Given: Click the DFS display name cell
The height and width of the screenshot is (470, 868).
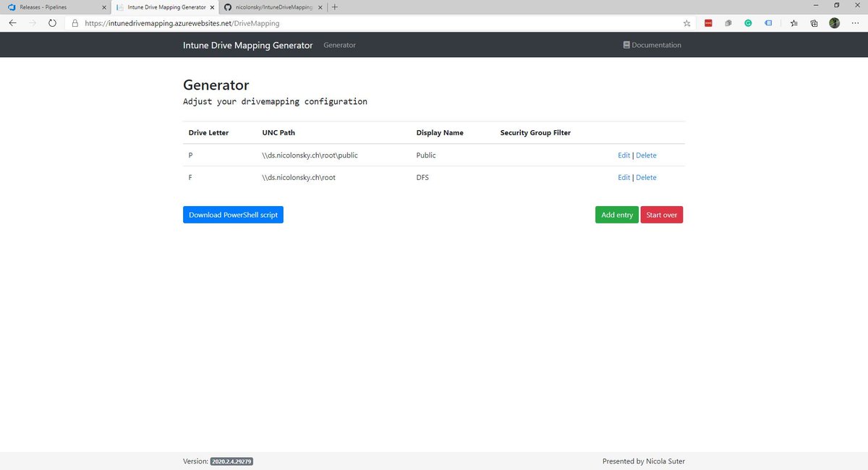Looking at the screenshot, I should click(x=422, y=177).
